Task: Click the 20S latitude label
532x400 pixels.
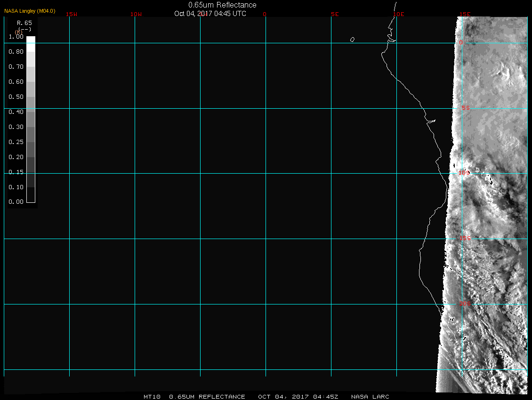Action: click(465, 304)
